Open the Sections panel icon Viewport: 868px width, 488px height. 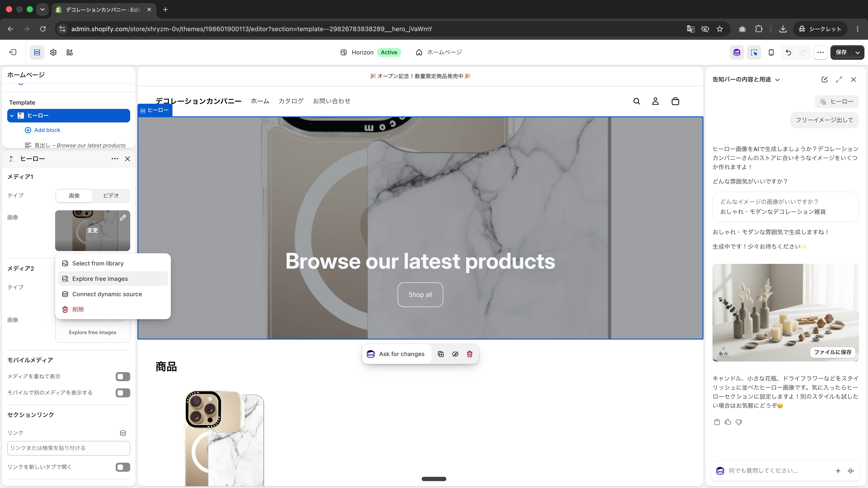point(37,52)
